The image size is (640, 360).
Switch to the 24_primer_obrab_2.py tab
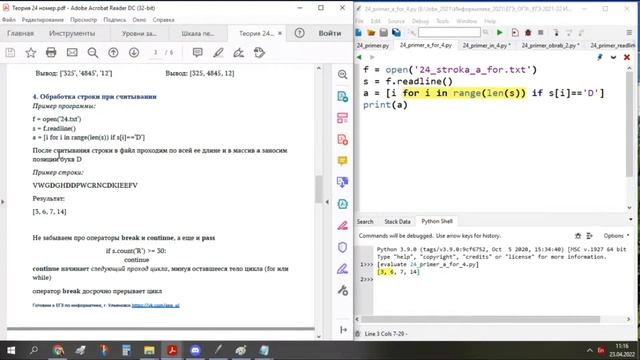tap(550, 45)
